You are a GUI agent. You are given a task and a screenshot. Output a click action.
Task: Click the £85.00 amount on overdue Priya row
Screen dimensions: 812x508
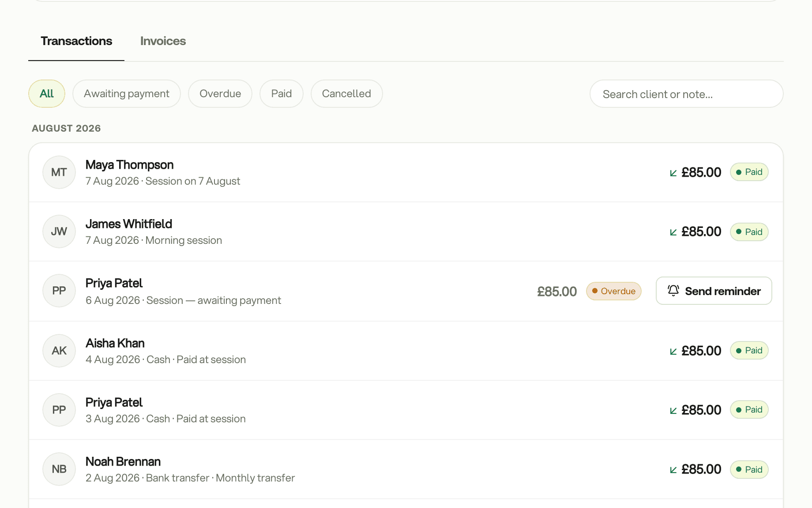click(557, 292)
